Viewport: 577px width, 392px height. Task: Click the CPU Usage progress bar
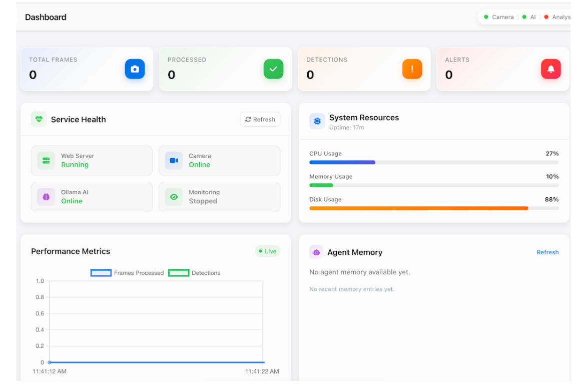433,162
